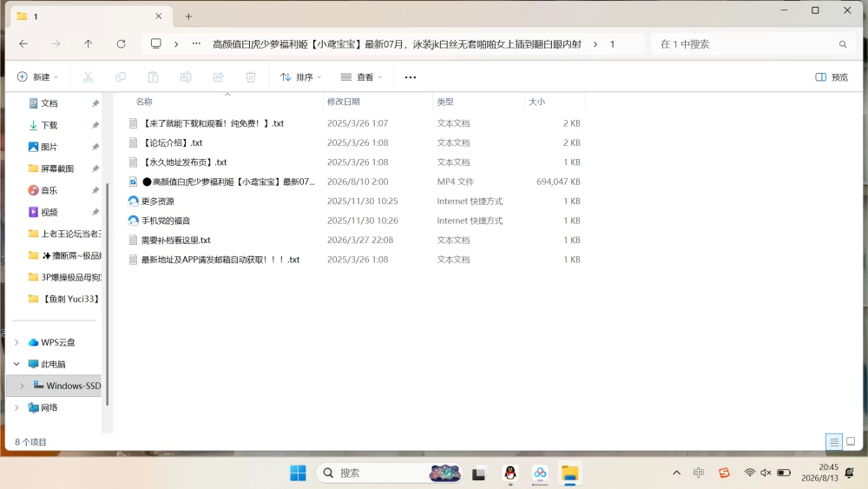Image resolution: width=868 pixels, height=489 pixels.
Task: Open the blue cloud app in taskbar
Action: [x=540, y=473]
